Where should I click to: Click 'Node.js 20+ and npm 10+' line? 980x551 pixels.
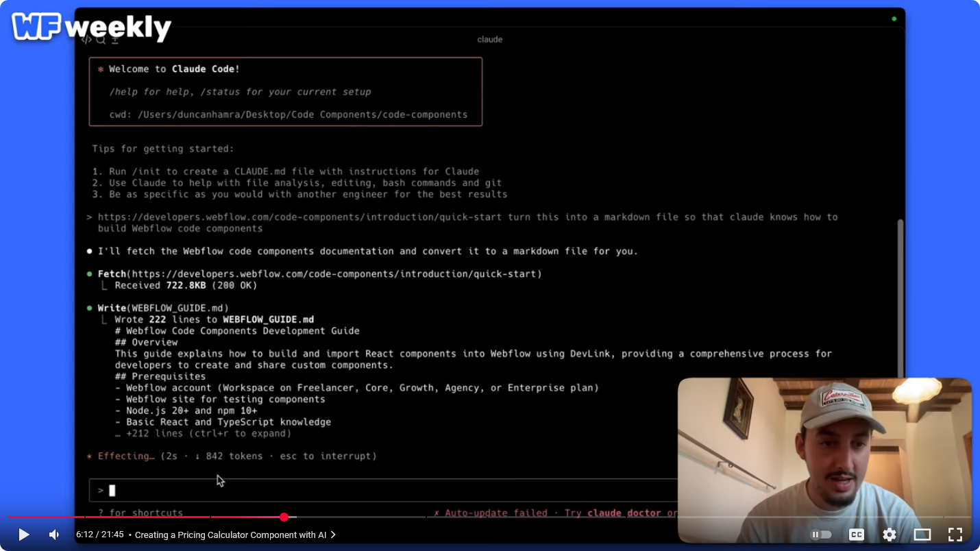coord(186,411)
